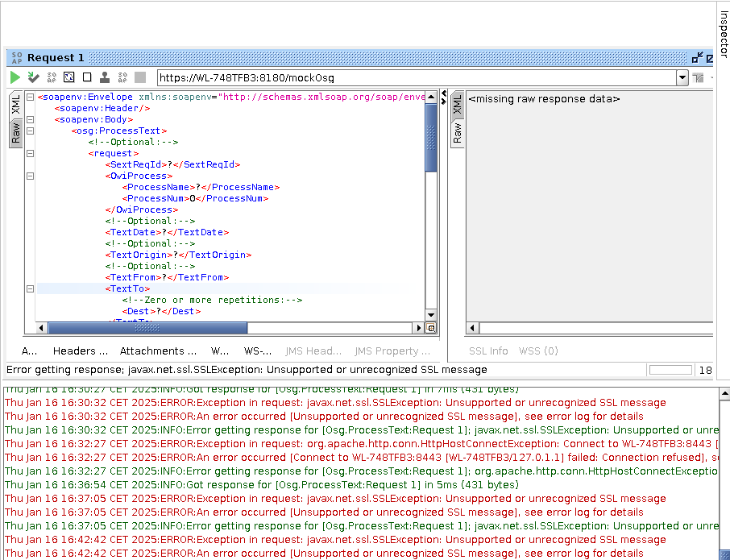Open the Headers tab below the request
This screenshot has height=560, width=730.
click(80, 351)
